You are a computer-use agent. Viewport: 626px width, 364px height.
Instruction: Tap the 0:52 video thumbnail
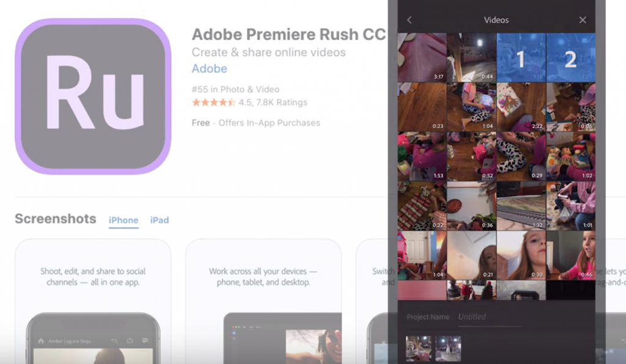pos(471,156)
